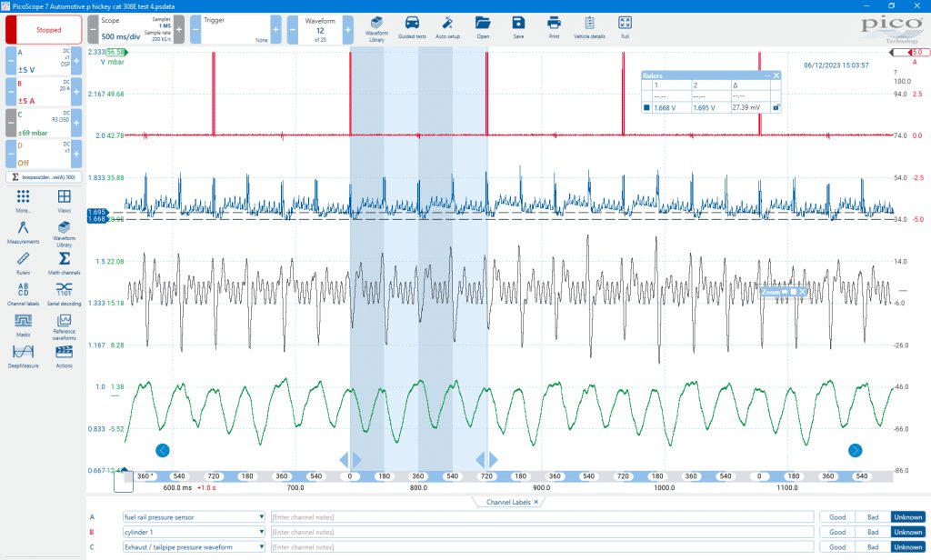Mark channel A as Good

(837, 517)
